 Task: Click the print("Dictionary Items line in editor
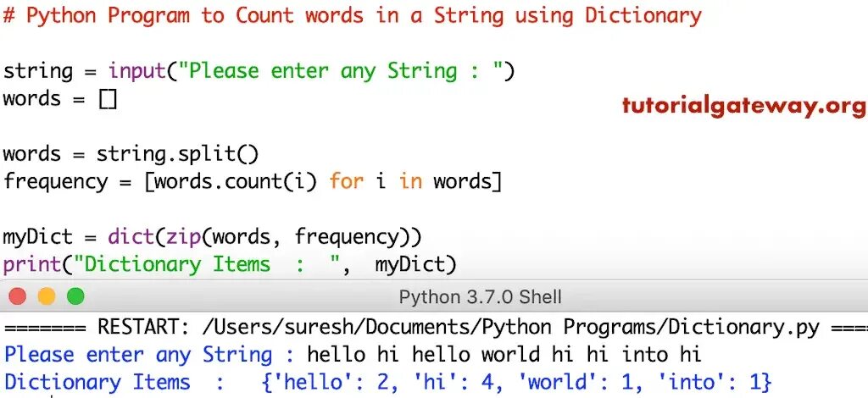pos(230,265)
